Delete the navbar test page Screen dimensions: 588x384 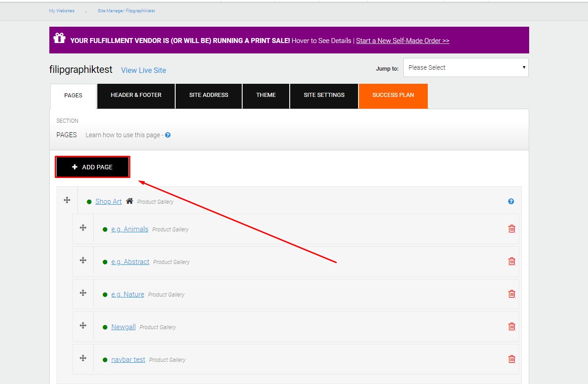pyautogui.click(x=512, y=359)
